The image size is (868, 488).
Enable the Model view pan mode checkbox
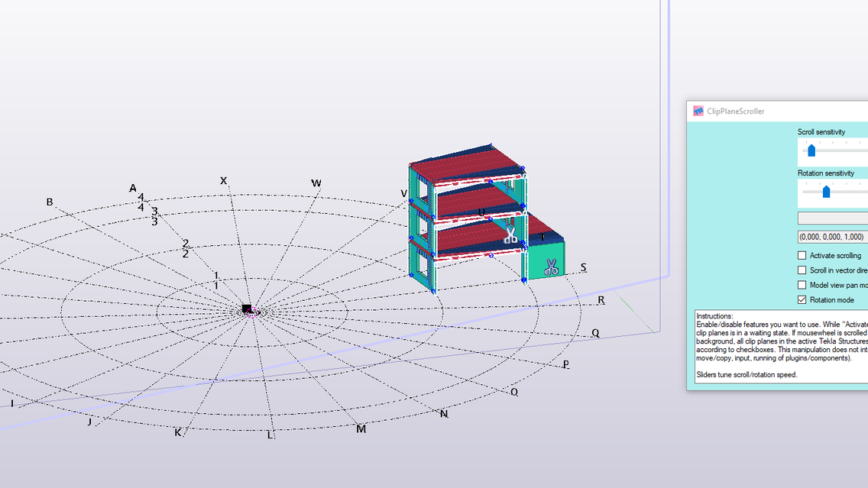802,284
